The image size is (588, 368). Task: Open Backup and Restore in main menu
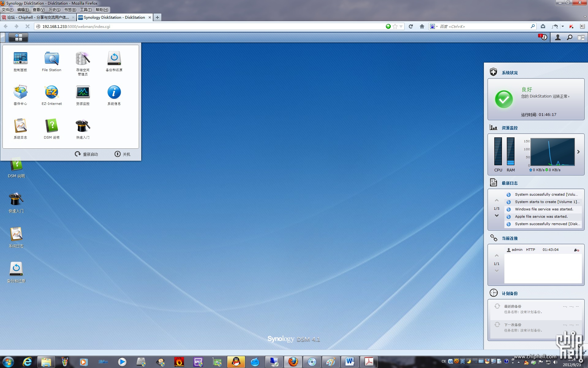[114, 62]
